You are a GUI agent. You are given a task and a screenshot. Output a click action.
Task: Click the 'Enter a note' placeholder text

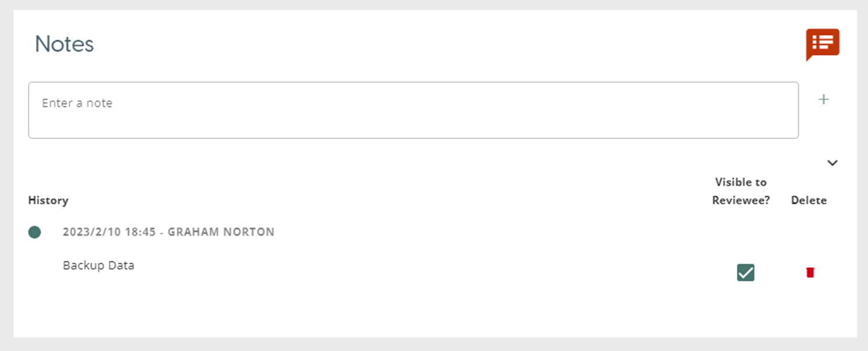click(x=77, y=103)
